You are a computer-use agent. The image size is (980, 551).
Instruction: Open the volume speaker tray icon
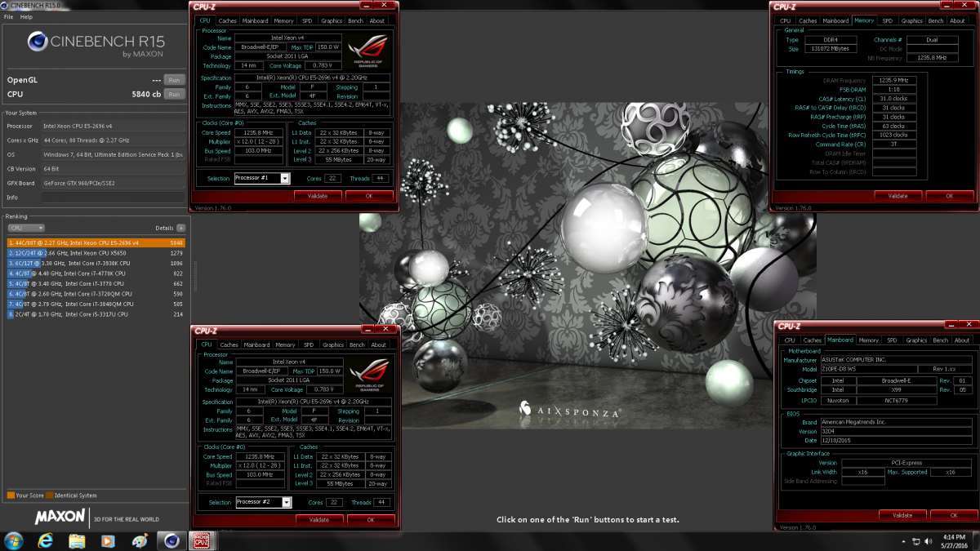click(x=929, y=541)
